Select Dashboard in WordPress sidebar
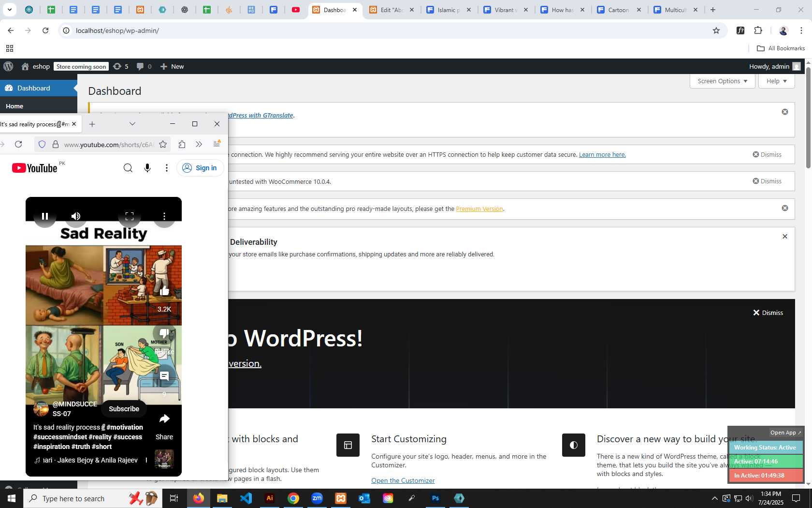 (x=39, y=88)
